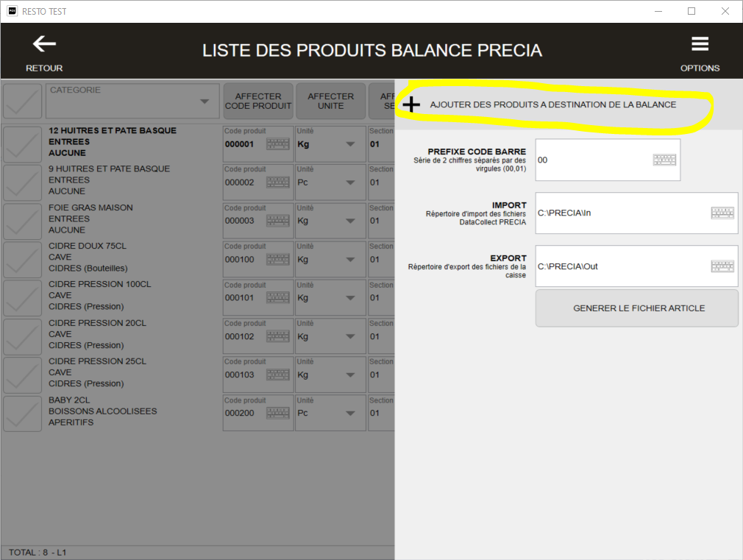Click PREFIXE CODE BARRE label
This screenshot has width=743, height=560.
(477, 152)
